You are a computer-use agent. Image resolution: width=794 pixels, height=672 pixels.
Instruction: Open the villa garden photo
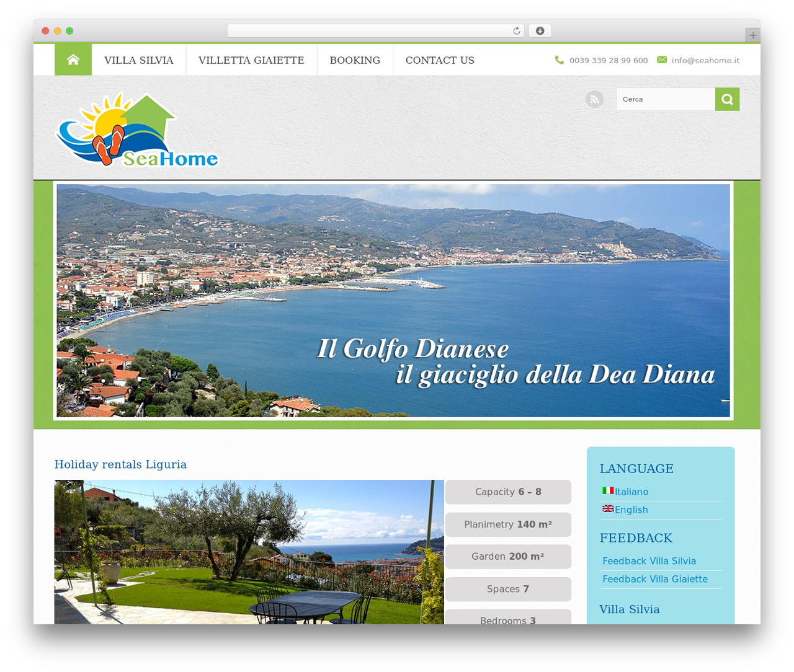click(x=249, y=552)
